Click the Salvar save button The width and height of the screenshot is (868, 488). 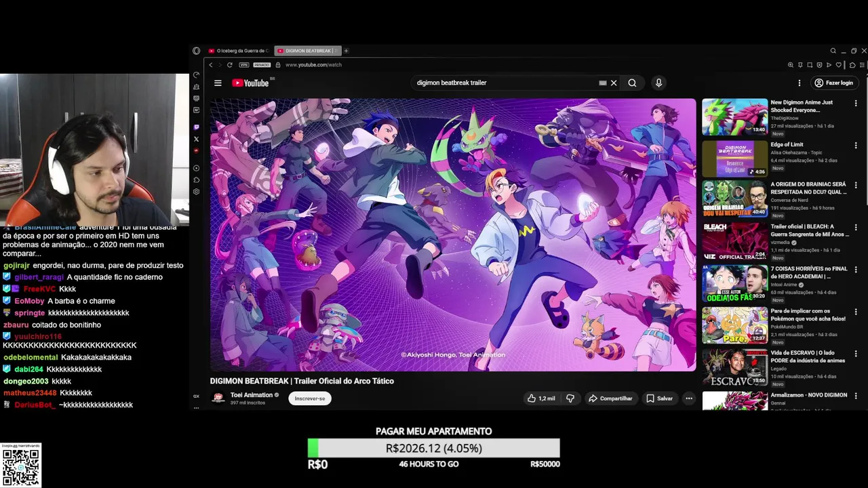click(659, 399)
